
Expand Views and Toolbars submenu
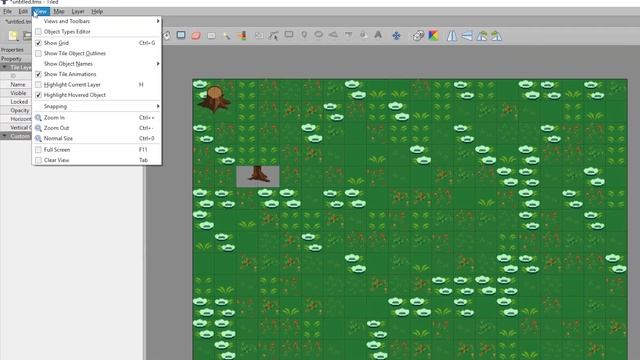click(97, 21)
